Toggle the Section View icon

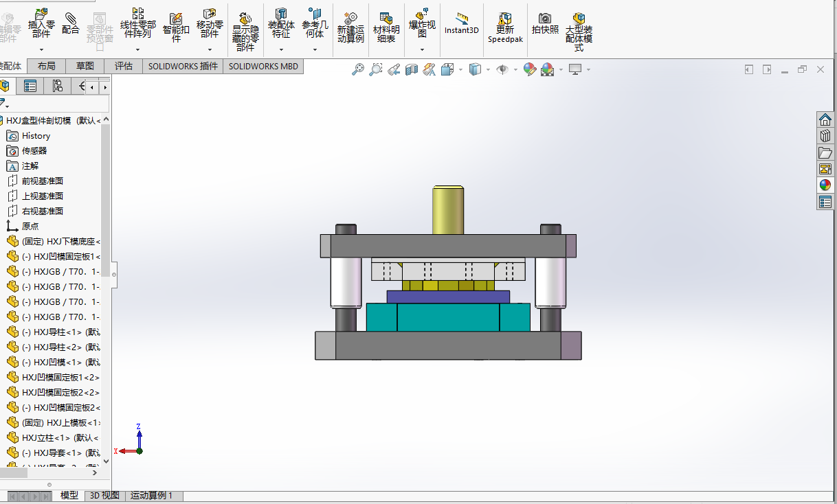tap(412, 69)
